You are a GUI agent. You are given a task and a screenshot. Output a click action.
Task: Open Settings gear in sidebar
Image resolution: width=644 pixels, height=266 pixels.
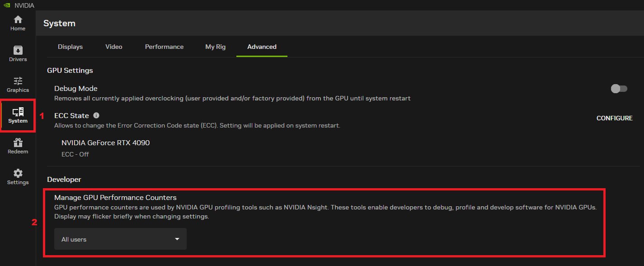click(x=18, y=177)
